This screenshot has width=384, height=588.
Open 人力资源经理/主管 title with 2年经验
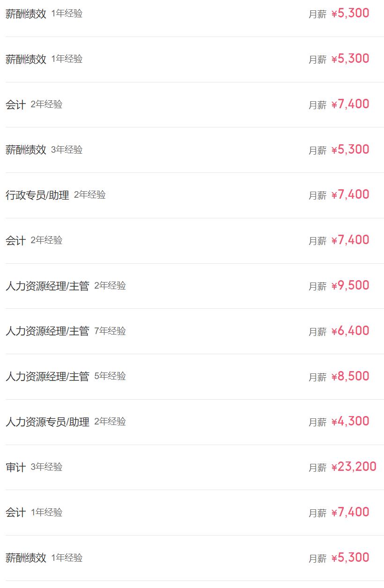pos(47,286)
